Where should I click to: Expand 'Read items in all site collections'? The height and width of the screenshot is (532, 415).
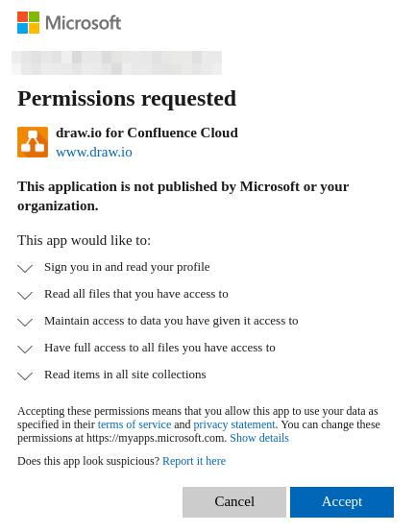pyautogui.click(x=25, y=375)
